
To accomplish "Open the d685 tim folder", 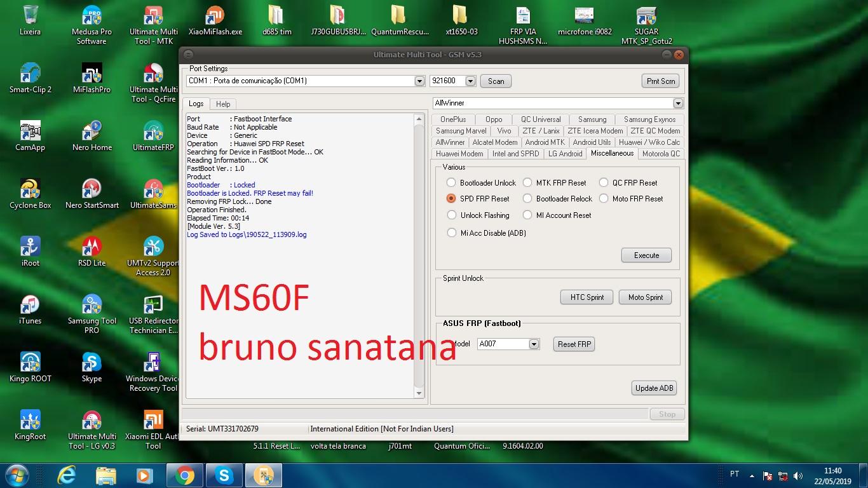I will (276, 20).
